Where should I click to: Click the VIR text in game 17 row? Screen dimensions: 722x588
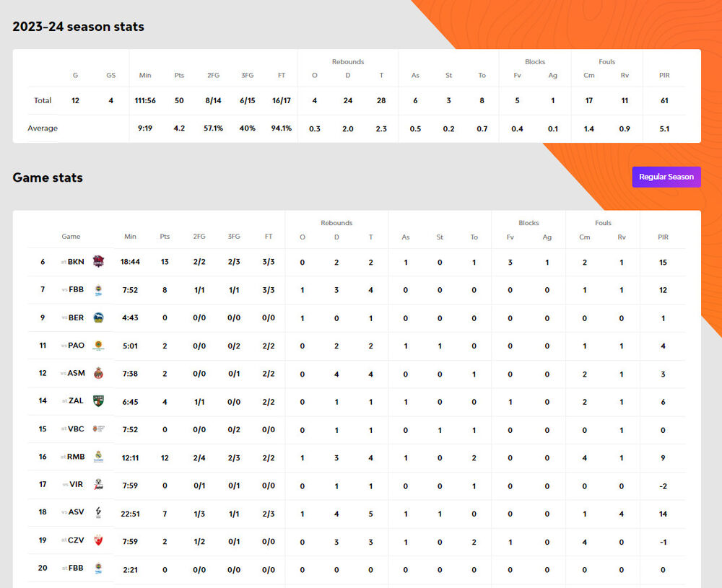(x=76, y=485)
